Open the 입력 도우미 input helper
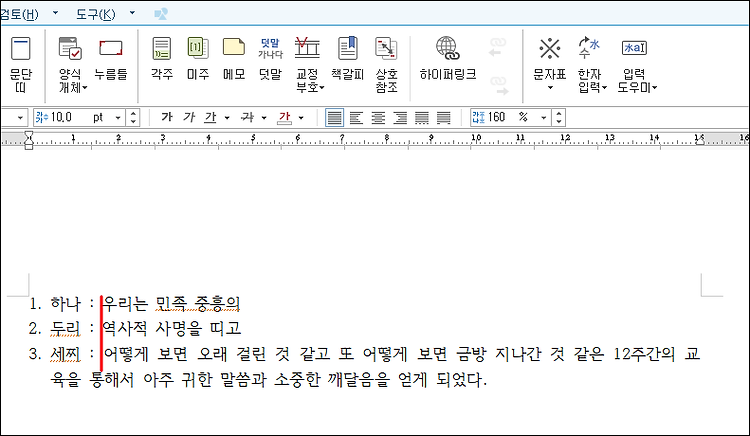Viewport: 750px width, 436px height. pos(635,65)
